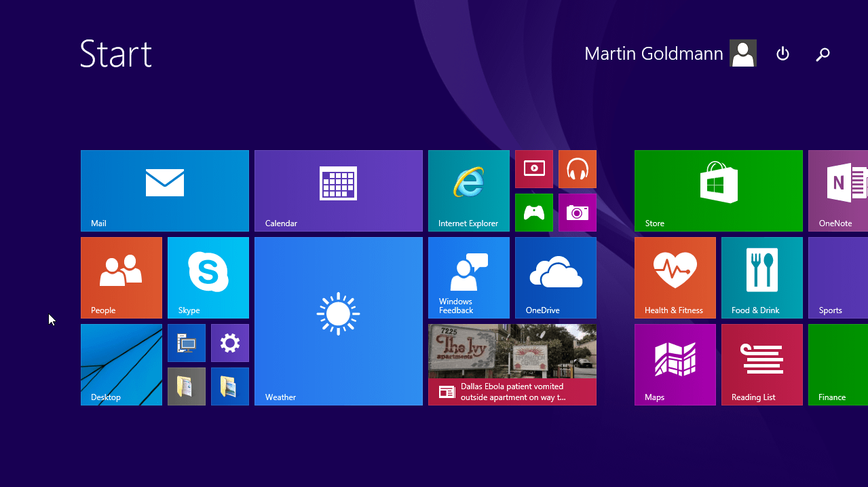
Task: Open PC Settings gear tile
Action: (x=229, y=343)
